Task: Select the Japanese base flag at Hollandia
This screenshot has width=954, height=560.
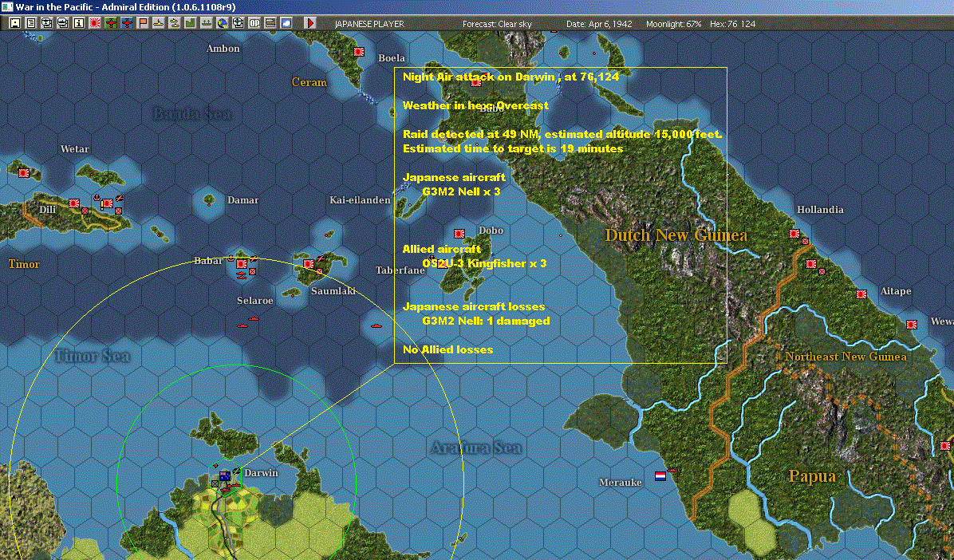Action: 794,234
